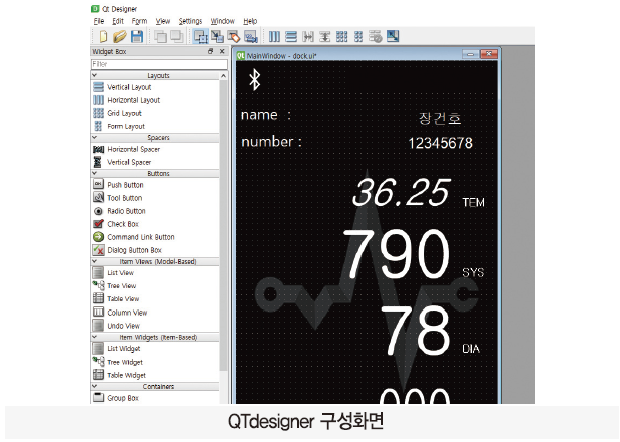Collapse the Item Views (Model-Based) category
This screenshot has height=442, width=620.
click(95, 261)
